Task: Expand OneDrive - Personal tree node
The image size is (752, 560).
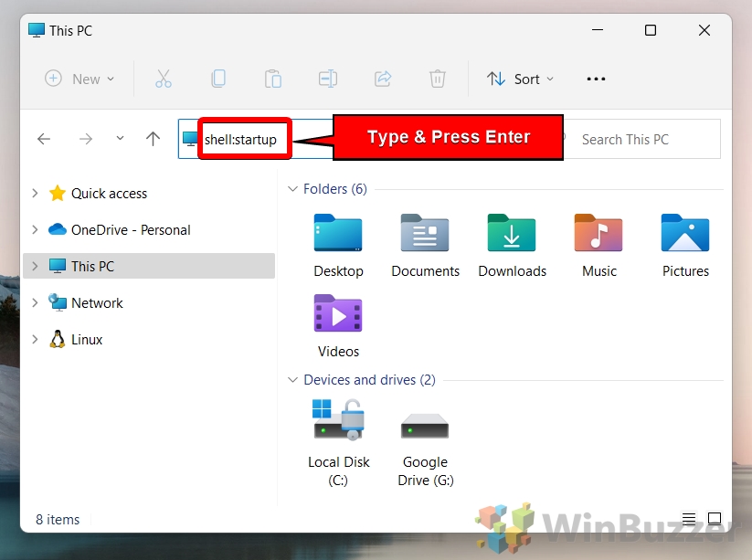Action: 35,229
